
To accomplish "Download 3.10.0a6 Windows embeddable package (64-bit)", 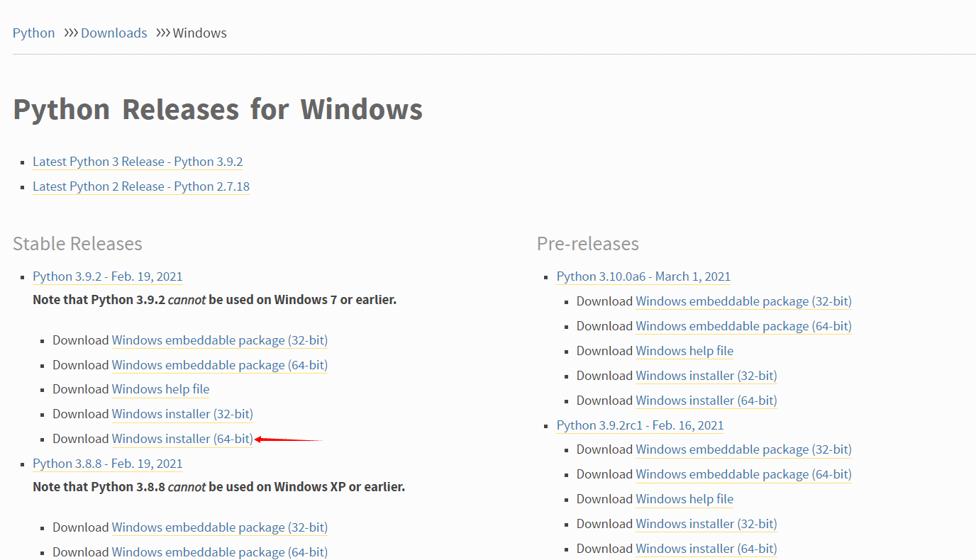I will point(744,326).
